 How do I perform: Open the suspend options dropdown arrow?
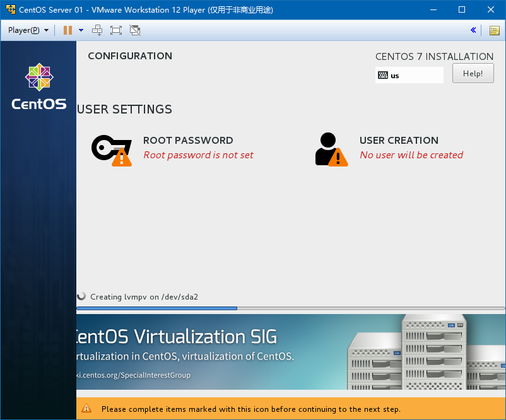(79, 30)
